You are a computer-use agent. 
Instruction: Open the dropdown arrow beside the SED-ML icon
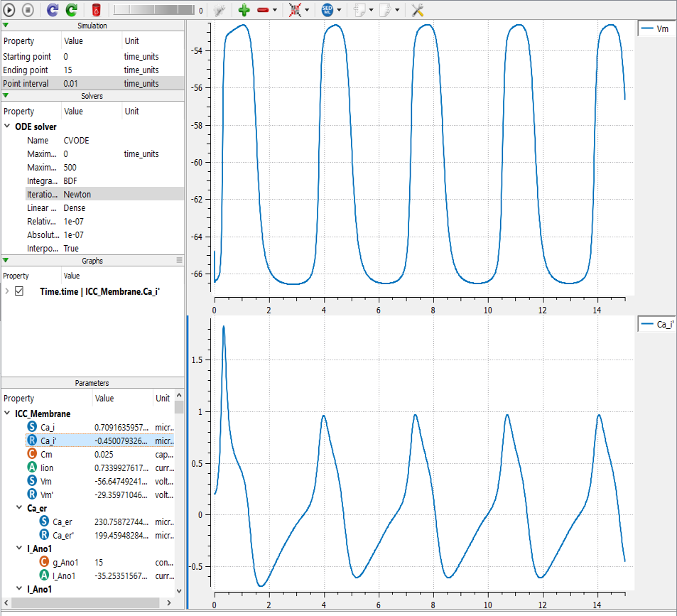[x=340, y=11]
